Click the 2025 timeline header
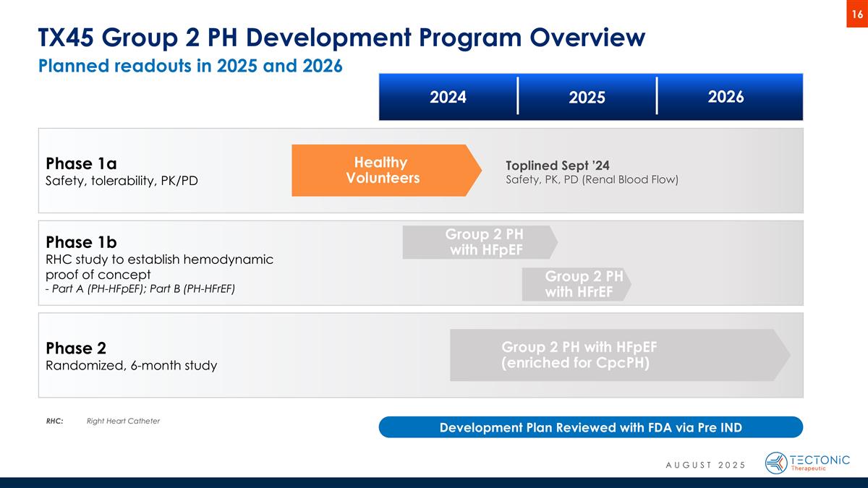The width and height of the screenshot is (868, 488). click(x=587, y=97)
